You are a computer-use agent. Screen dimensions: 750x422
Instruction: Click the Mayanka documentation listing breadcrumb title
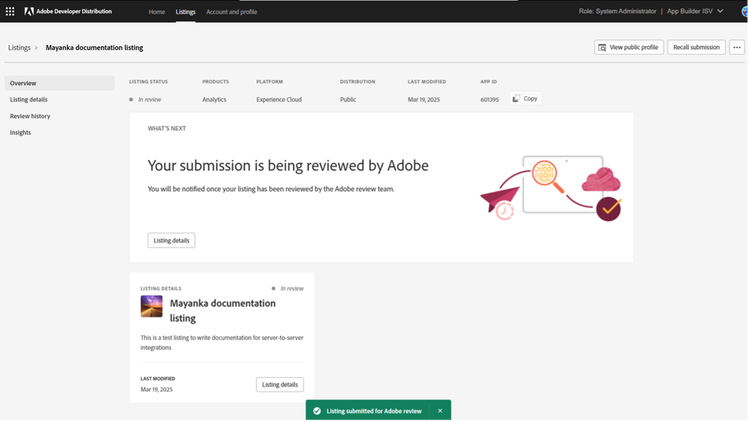(94, 48)
